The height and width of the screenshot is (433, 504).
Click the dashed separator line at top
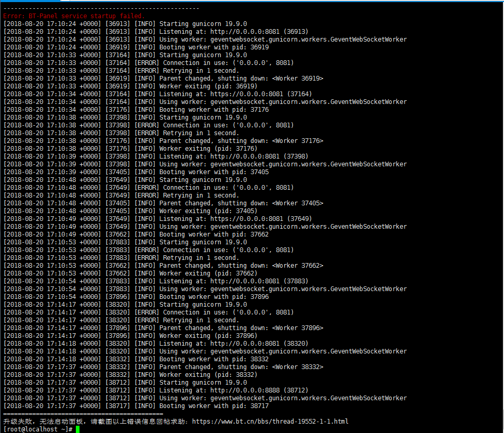point(101,8)
